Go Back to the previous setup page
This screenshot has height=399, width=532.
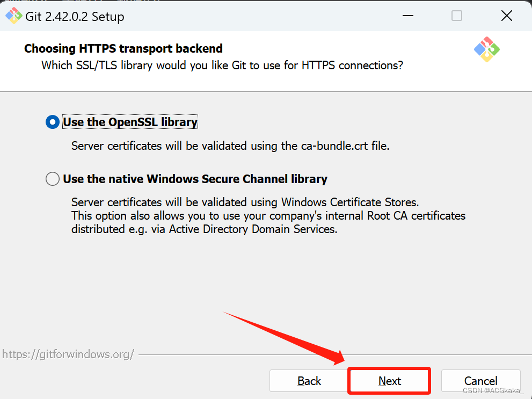(309, 381)
